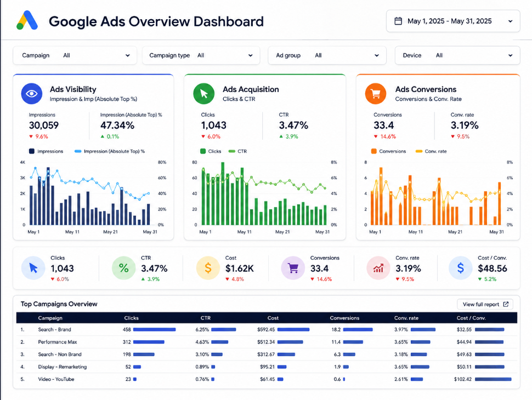Expand the Device filter dropdown
Screen dimensions: 532x400
pyautogui.click(x=457, y=55)
